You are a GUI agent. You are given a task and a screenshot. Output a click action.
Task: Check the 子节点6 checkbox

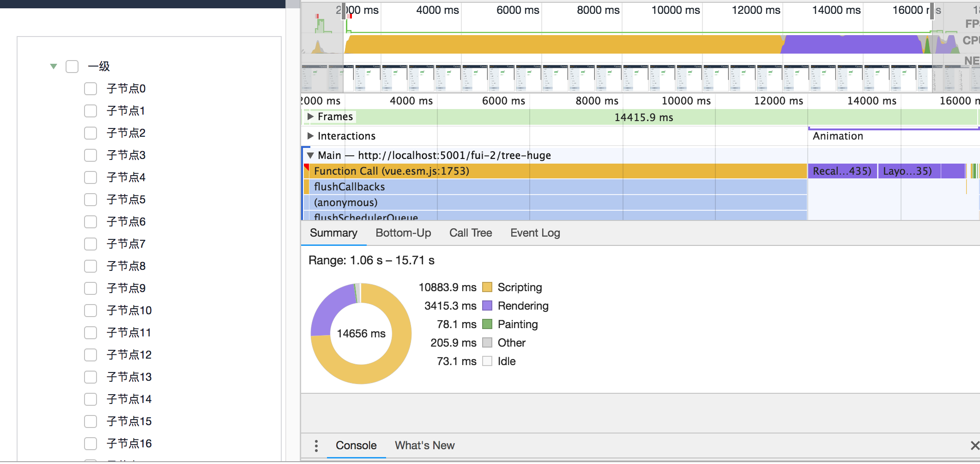pos(91,222)
